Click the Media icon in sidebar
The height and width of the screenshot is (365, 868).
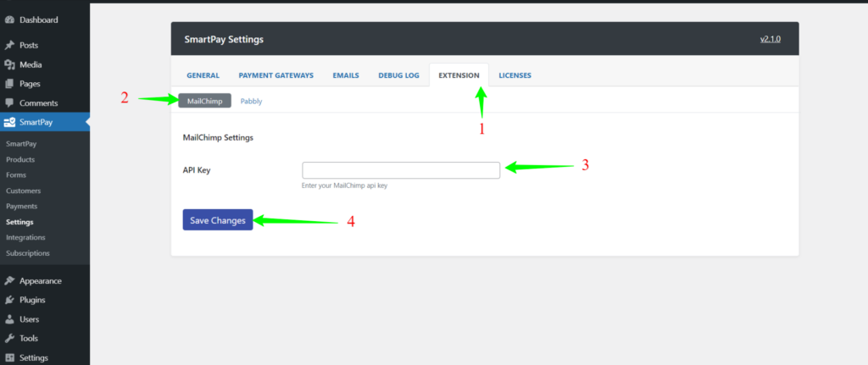pyautogui.click(x=8, y=64)
